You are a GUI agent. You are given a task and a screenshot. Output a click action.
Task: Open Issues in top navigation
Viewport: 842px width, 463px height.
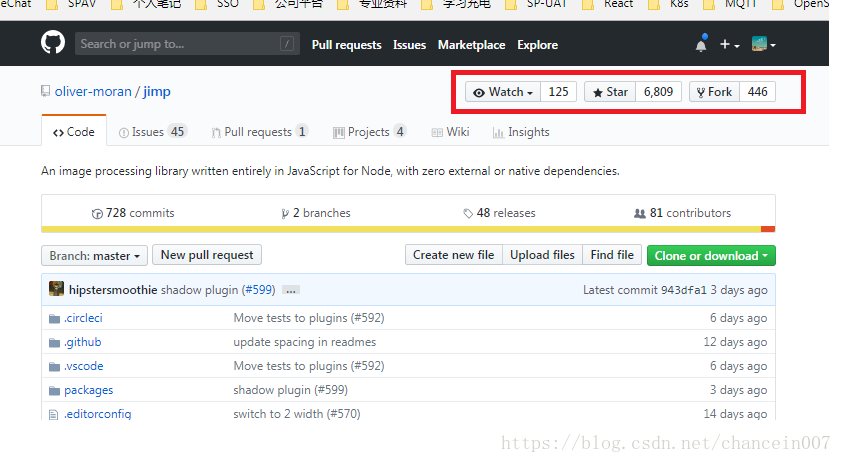[x=409, y=45]
